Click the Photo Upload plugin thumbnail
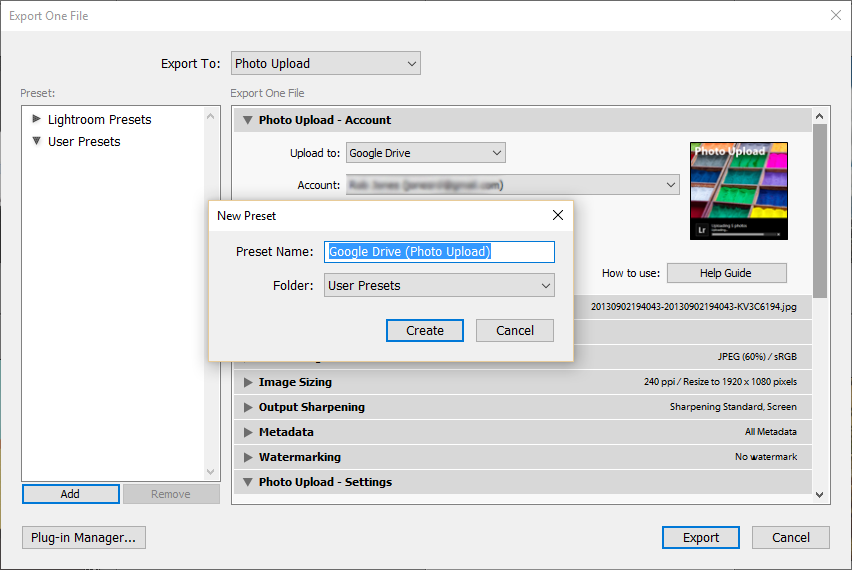The image size is (852, 570). coord(739,191)
